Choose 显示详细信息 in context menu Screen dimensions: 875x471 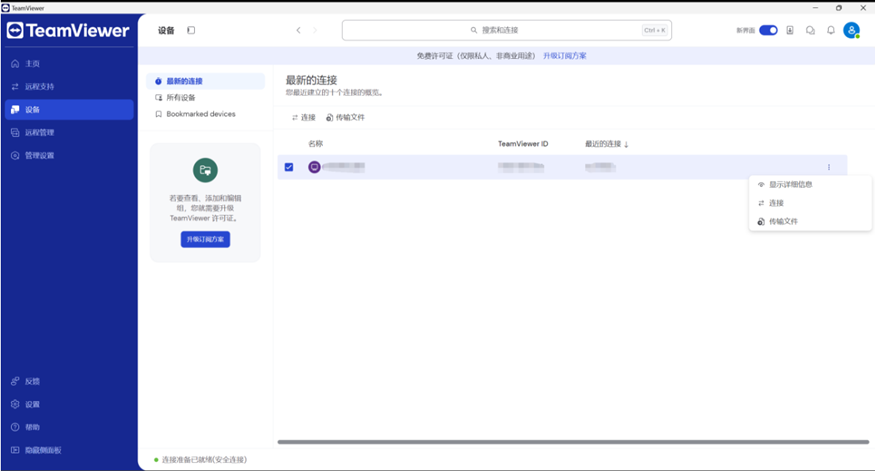pos(810,185)
